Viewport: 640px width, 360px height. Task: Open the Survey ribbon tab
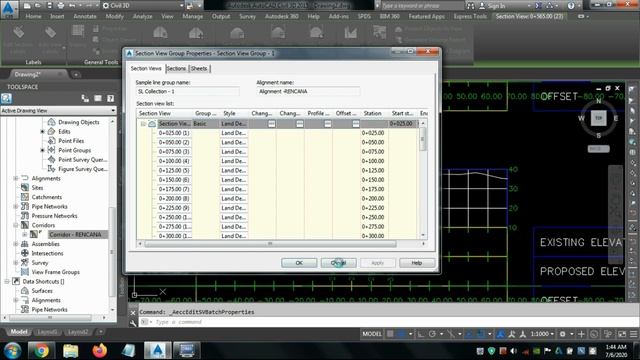click(x=247, y=16)
